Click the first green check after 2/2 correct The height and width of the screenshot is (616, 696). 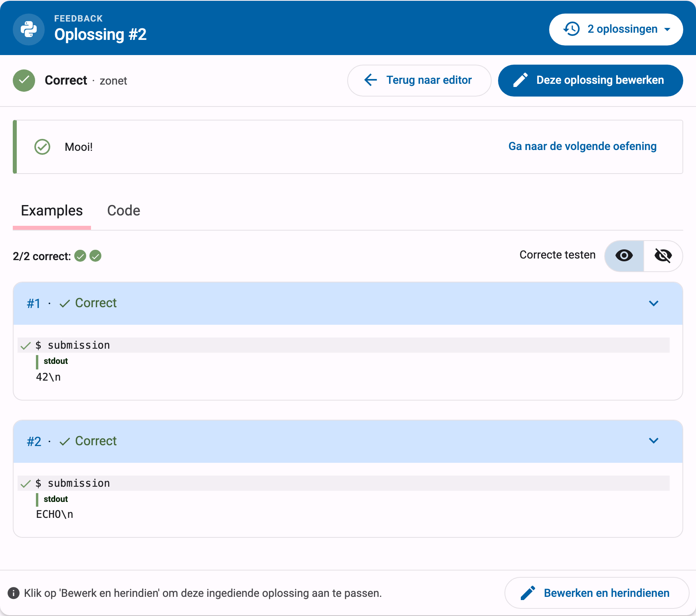pos(80,256)
